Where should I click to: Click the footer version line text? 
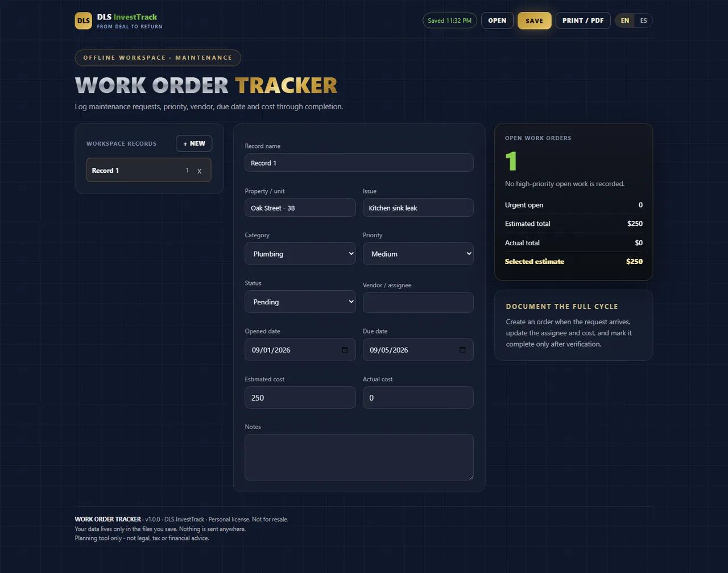click(181, 520)
